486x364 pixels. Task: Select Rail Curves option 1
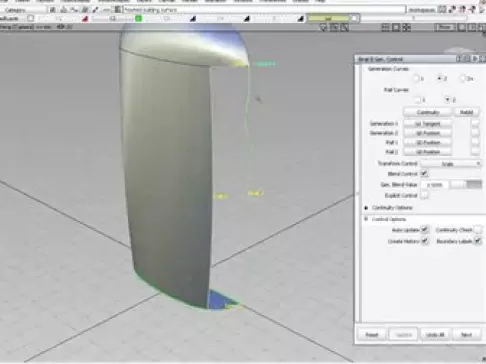(x=417, y=99)
